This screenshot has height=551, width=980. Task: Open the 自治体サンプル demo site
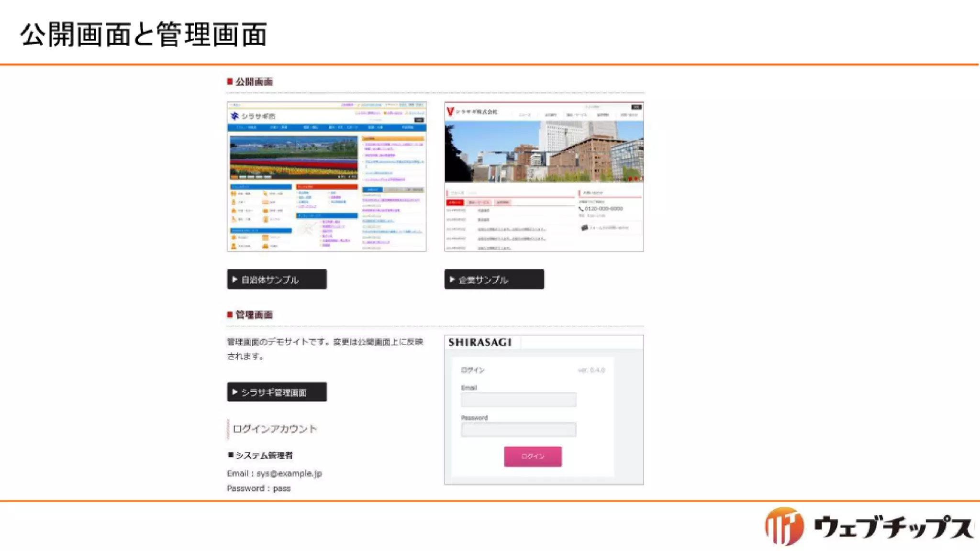(x=277, y=279)
